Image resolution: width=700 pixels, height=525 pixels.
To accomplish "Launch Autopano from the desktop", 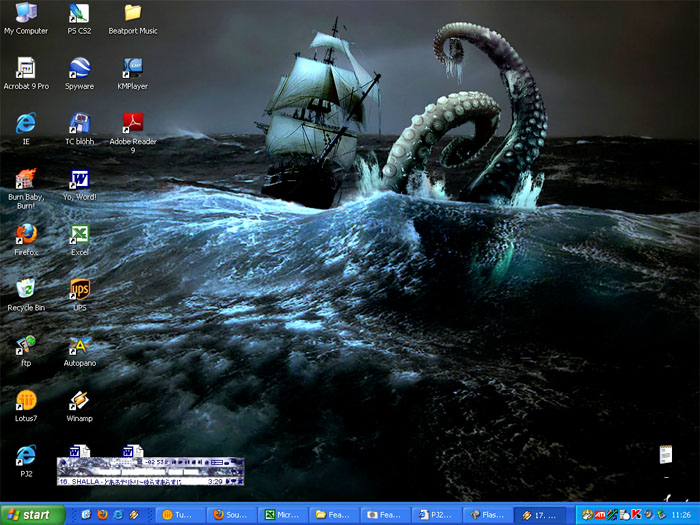I will tap(79, 346).
